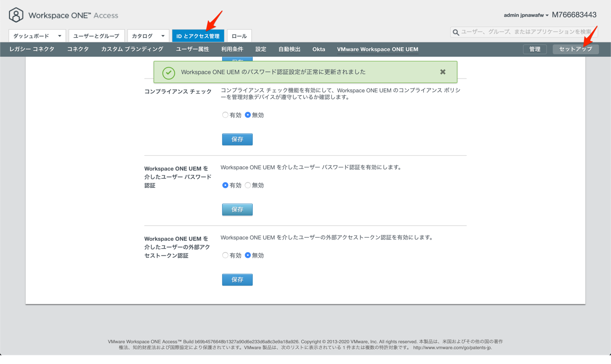This screenshot has height=364, width=611.
Task: Save the 外部アクセストークン認証 setting
Action: [x=237, y=279]
